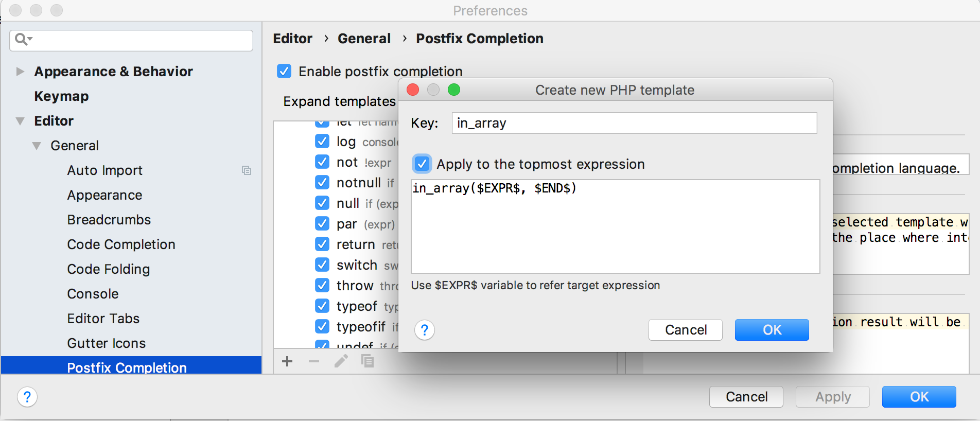Viewport: 980px width, 421px height.
Task: Uncheck the typeof template checkbox
Action: (322, 306)
